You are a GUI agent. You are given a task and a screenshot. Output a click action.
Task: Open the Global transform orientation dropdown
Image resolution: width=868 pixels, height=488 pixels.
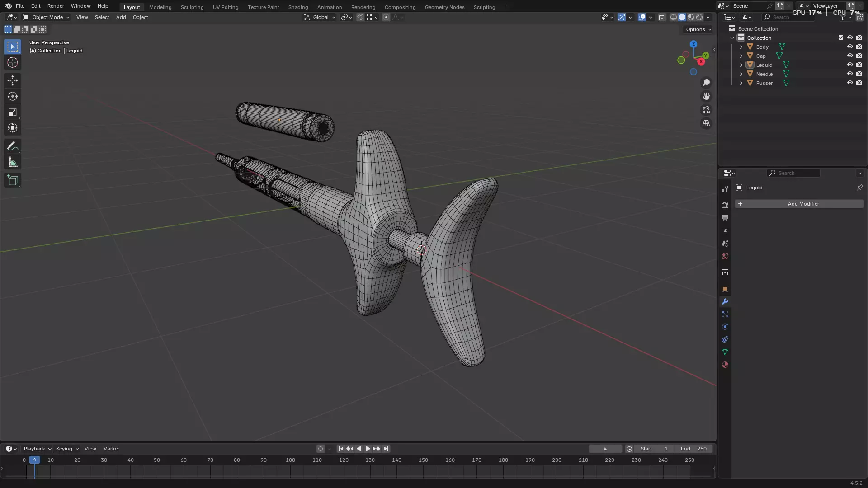[x=320, y=17]
